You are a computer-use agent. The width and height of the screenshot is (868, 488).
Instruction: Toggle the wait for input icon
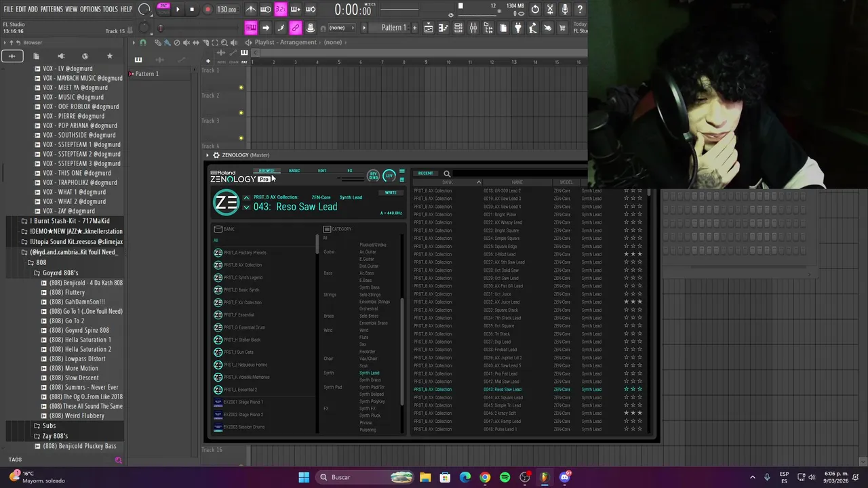coord(266,9)
